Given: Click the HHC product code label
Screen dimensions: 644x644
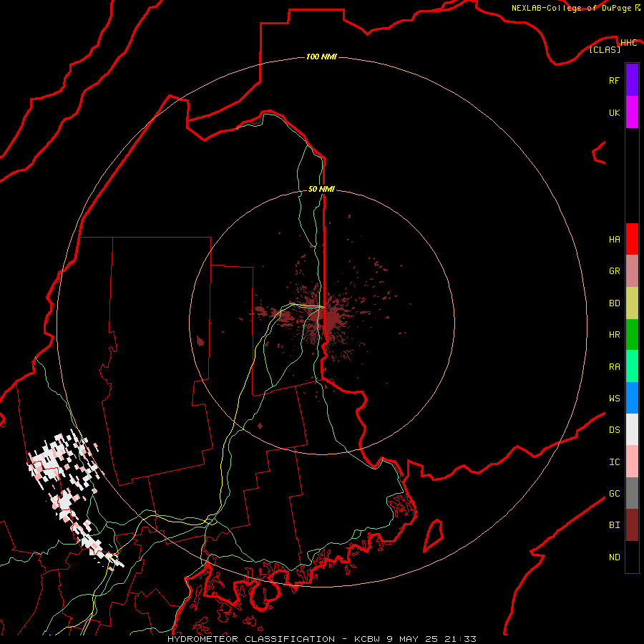Looking at the screenshot, I should coord(628,43).
